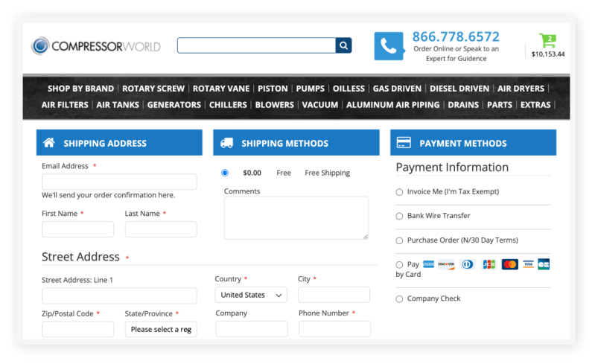Screen dimensions: 595x364
Task: Click "We'll send your order confirmation here." text
Action: [109, 195]
